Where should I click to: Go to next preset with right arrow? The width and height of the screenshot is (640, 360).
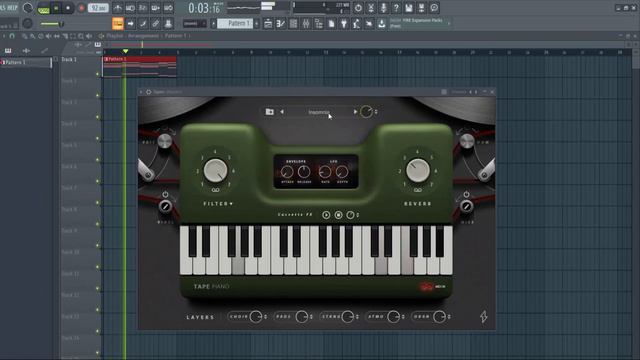[x=356, y=111]
